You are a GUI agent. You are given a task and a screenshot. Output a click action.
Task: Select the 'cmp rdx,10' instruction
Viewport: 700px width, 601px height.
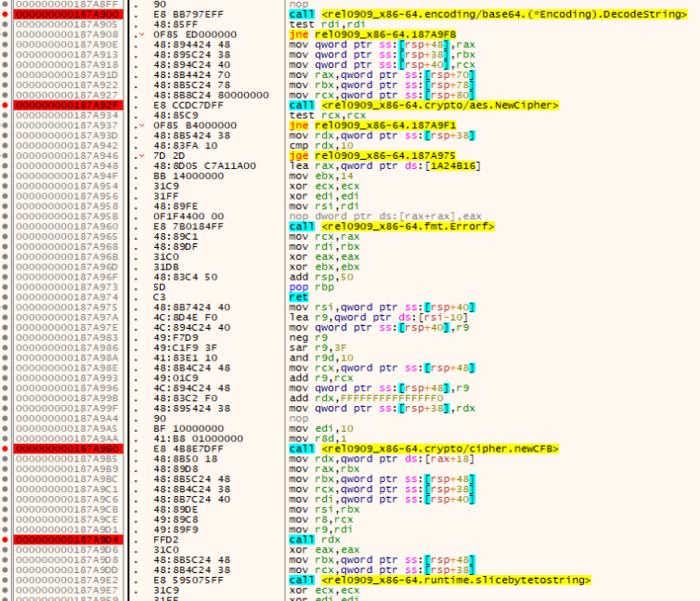click(321, 146)
